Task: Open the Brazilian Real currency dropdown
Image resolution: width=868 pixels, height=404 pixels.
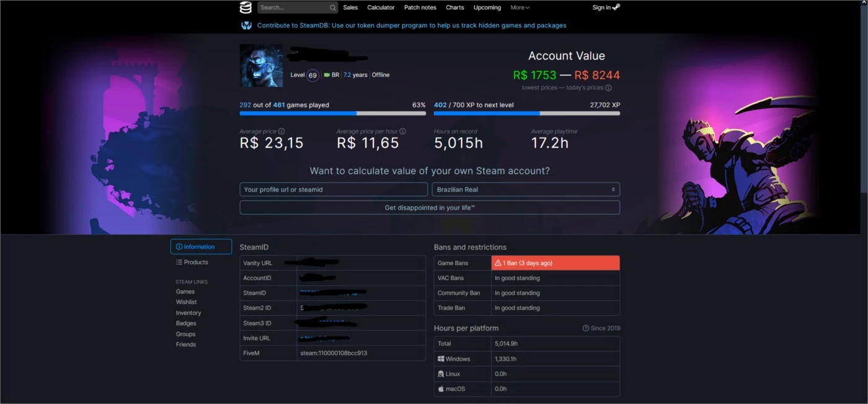Action: click(x=526, y=189)
